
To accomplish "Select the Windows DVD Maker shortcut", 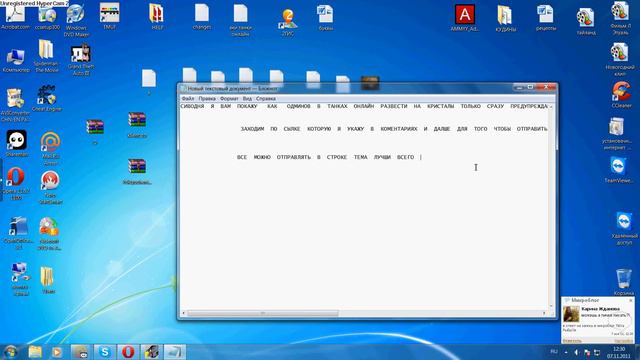I will (x=76, y=20).
